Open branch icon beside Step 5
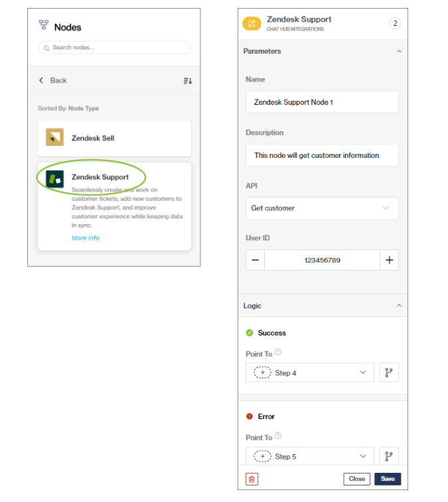 click(389, 456)
